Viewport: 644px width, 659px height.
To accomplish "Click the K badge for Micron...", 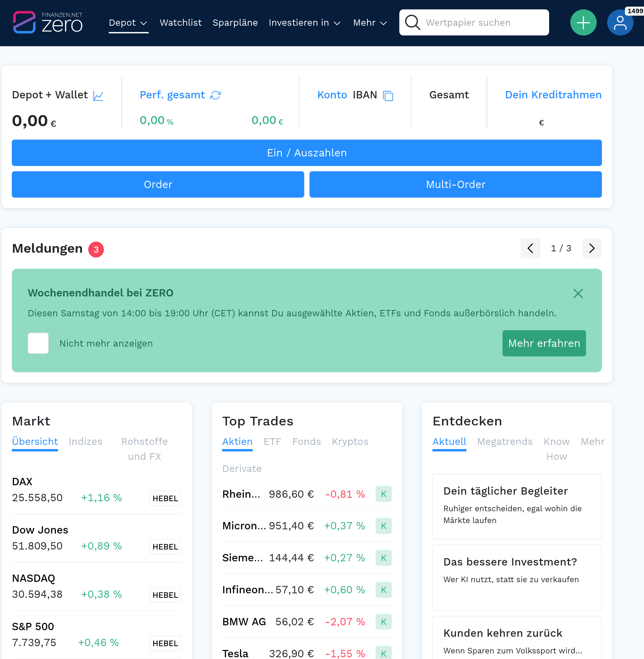I will point(384,526).
